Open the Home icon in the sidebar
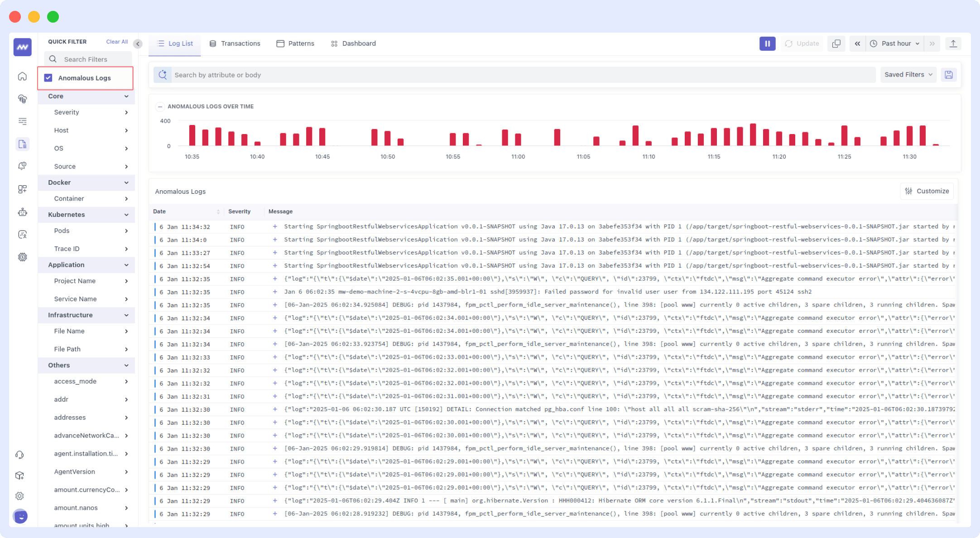 tap(22, 76)
